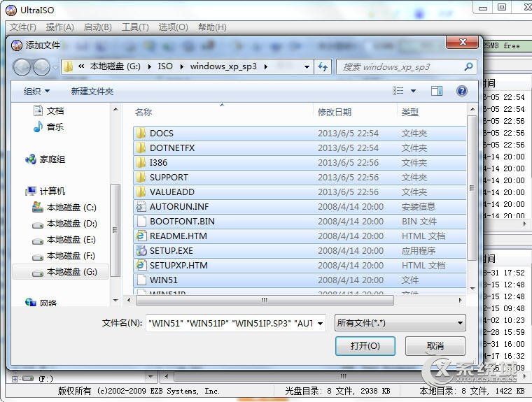Select 本地磁盘 (G:) in navigation pane

tap(61, 272)
